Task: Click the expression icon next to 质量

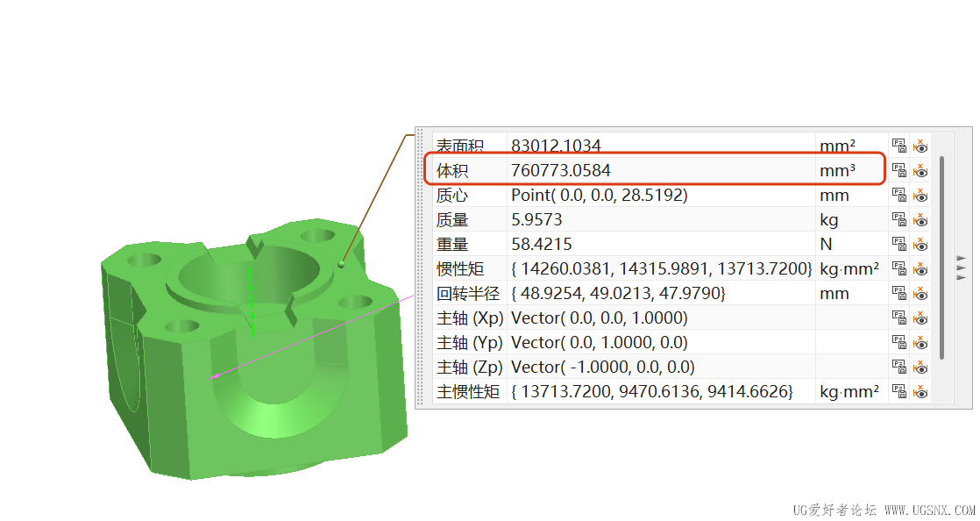Action: (899, 219)
